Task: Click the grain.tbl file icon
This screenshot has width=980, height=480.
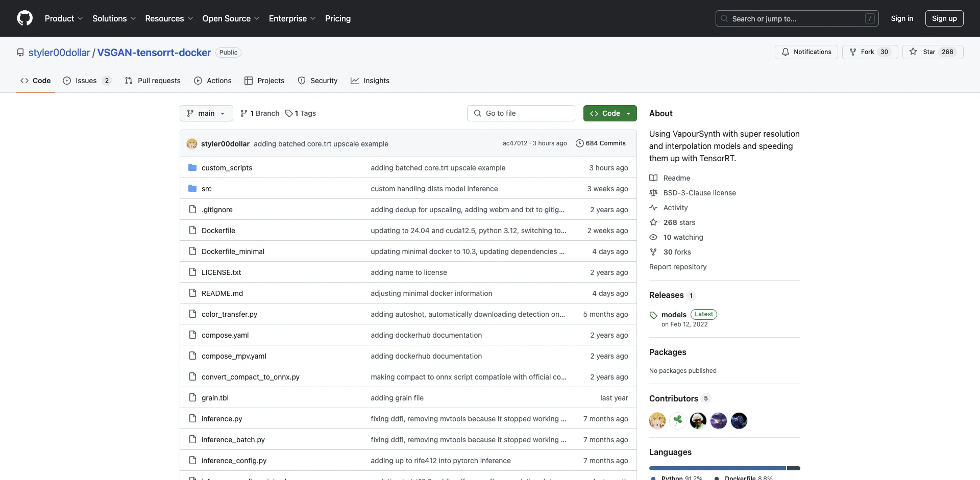Action: [x=192, y=397]
